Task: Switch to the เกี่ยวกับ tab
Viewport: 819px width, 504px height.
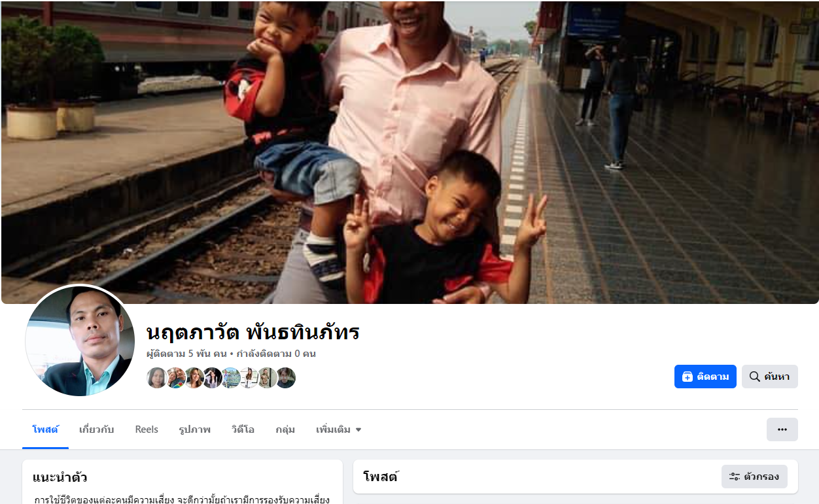Action: 96,429
